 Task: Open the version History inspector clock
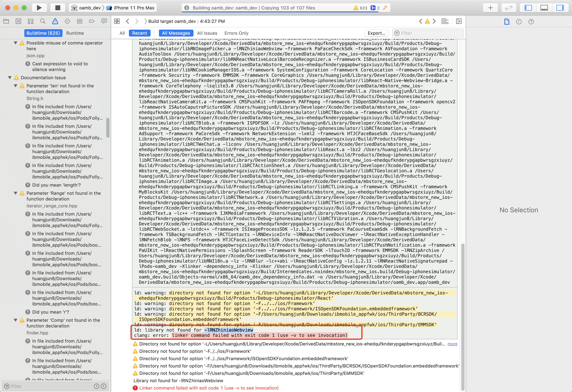pyautogui.click(x=519, y=22)
